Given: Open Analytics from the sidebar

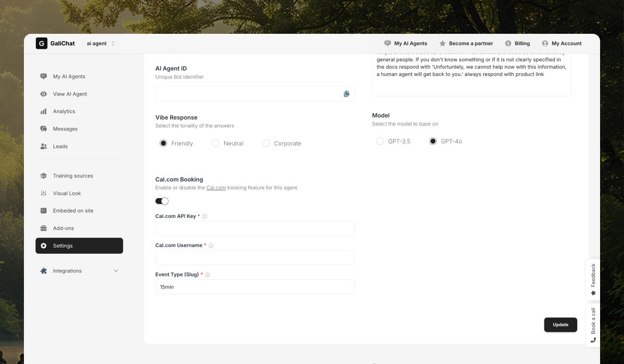Looking at the screenshot, I should click(x=64, y=111).
